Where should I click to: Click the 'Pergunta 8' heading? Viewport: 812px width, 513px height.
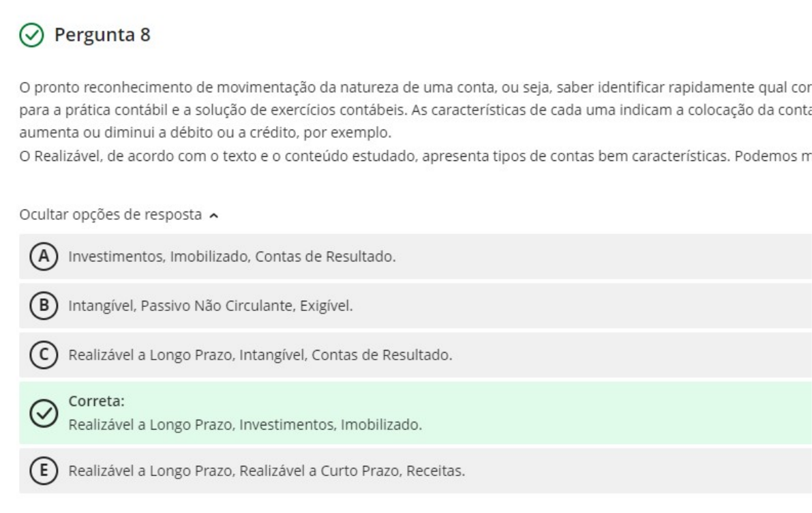102,35
